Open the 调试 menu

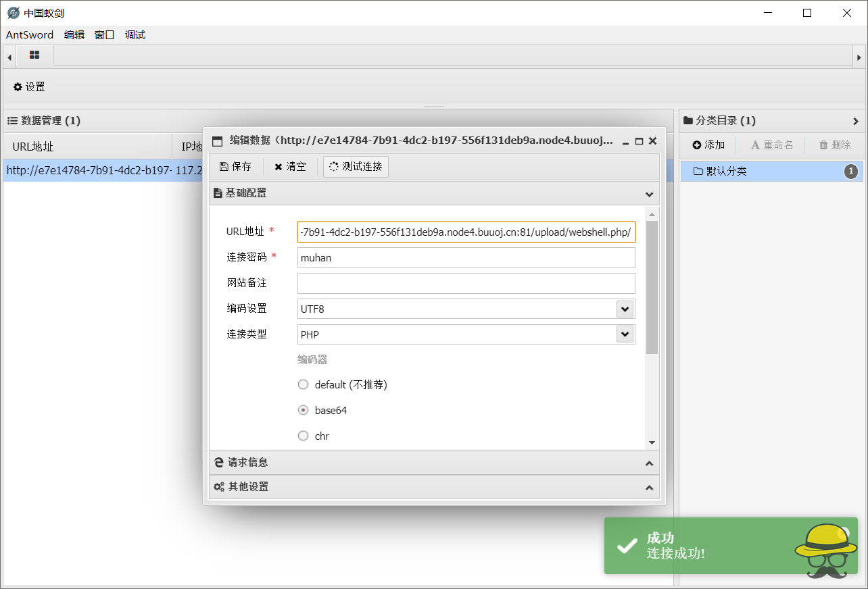point(134,34)
